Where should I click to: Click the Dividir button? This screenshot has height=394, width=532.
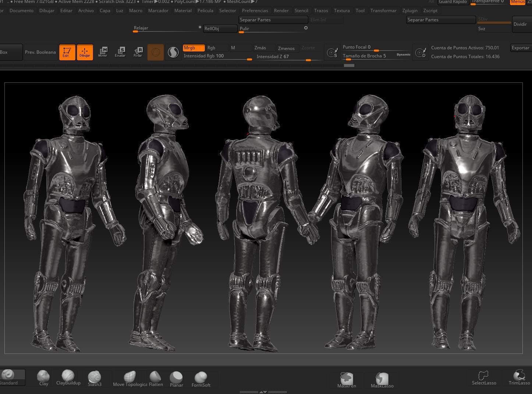520,24
